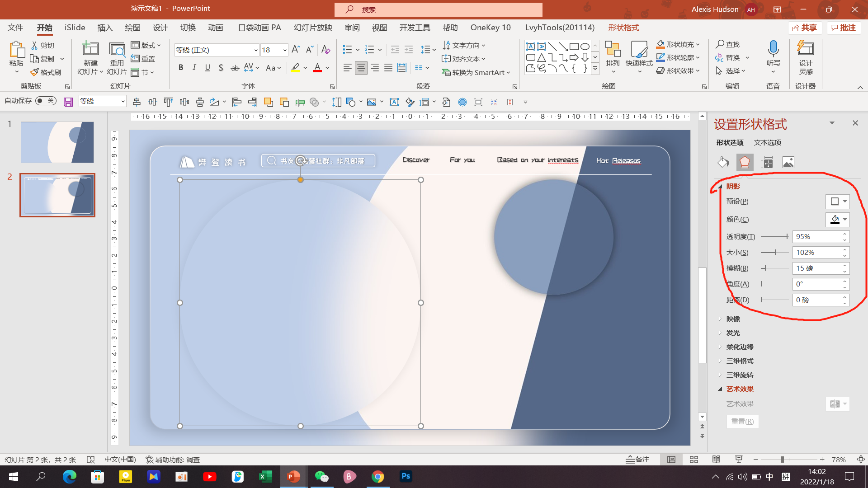The height and width of the screenshot is (488, 868).
Task: Open the Size & Properties icon tab
Action: click(767, 162)
